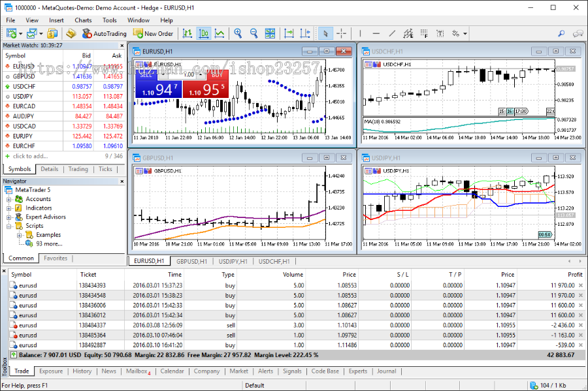Switch to GBPUSD,H1 chart tab
Screen dimensions: 588x391
[x=191, y=261]
